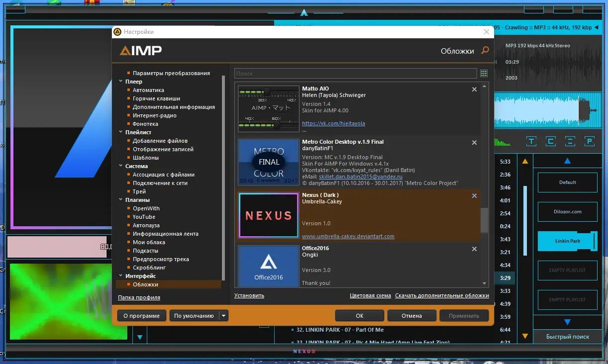The width and height of the screenshot is (608, 364).
Task: Click the T button in the player
Action: (531, 142)
